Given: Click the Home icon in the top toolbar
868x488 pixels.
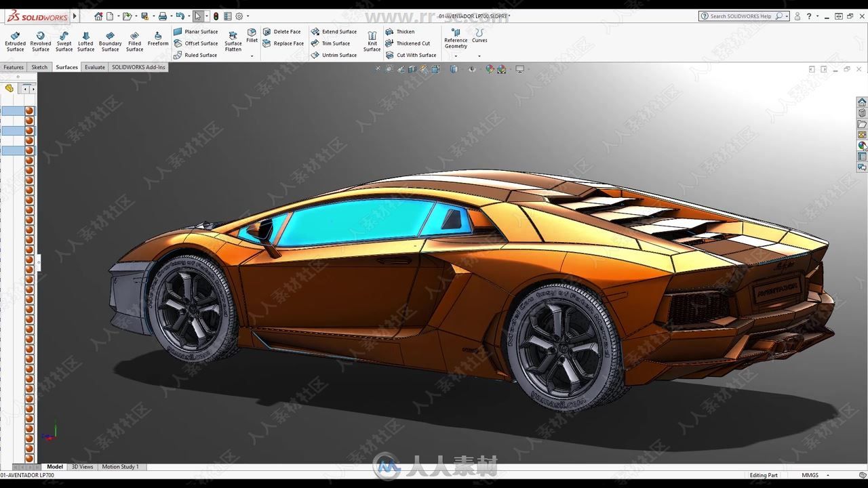Looking at the screenshot, I should [x=99, y=16].
